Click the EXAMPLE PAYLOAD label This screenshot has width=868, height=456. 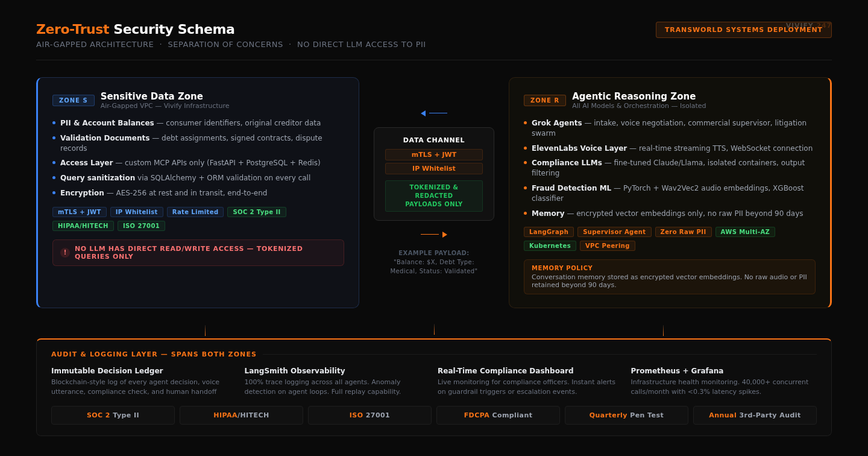pyautogui.click(x=434, y=253)
